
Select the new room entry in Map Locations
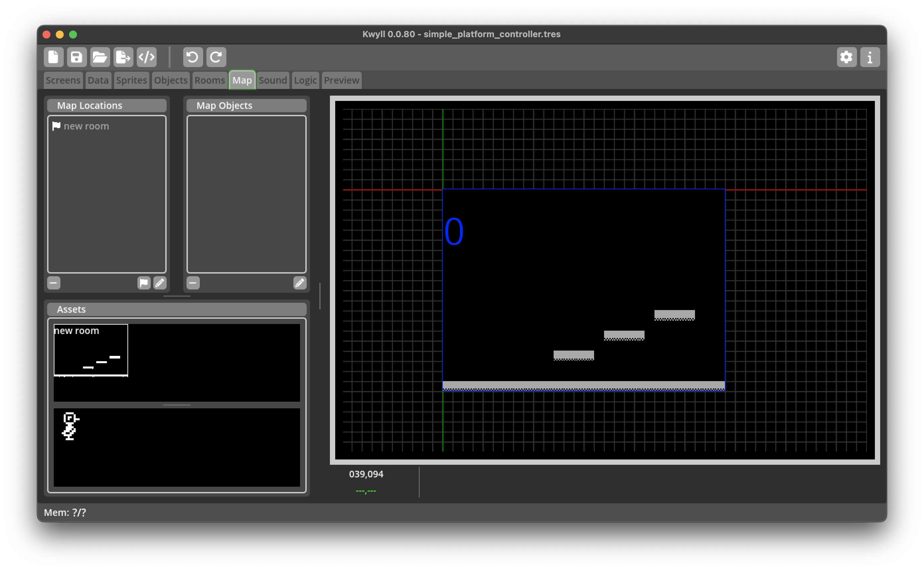point(86,126)
